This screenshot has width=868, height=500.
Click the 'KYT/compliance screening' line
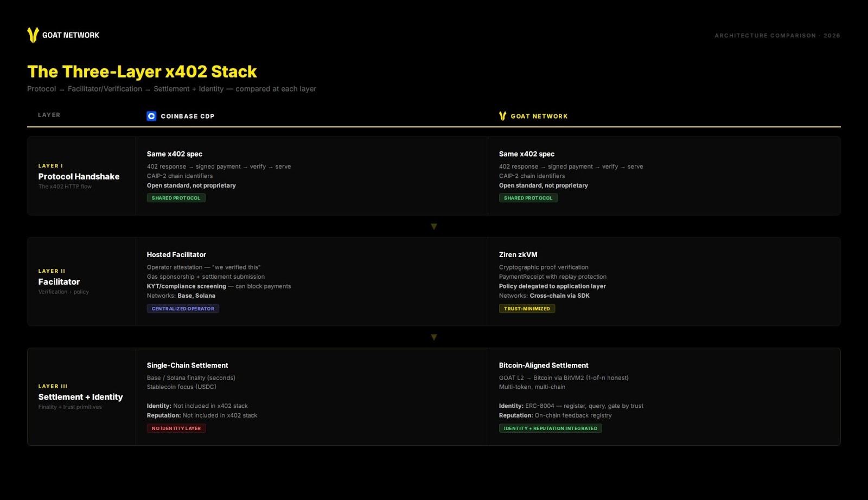tap(219, 286)
